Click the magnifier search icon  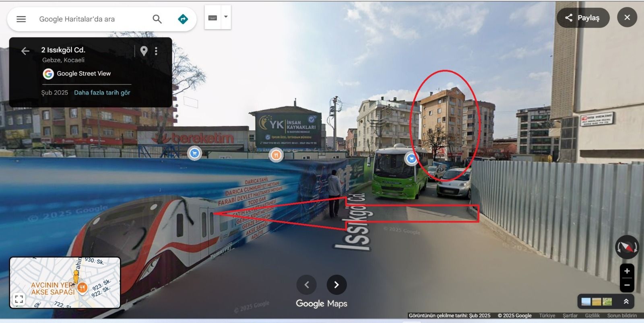157,19
